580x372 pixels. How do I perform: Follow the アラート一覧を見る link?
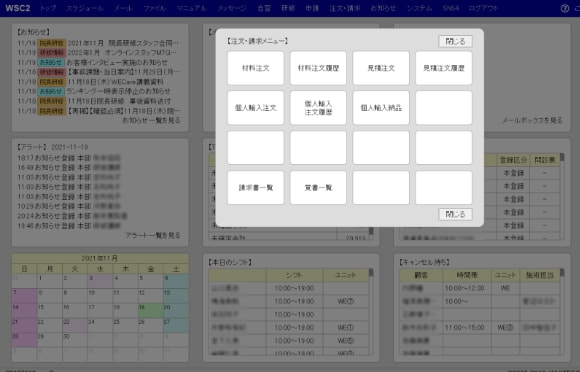pyautogui.click(x=153, y=235)
